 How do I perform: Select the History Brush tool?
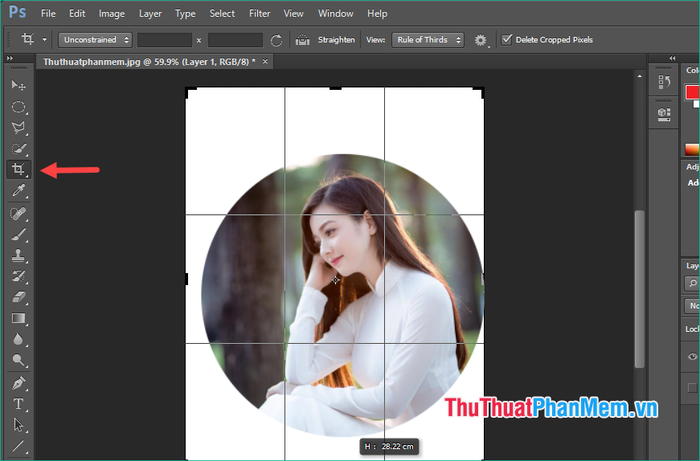coord(18,276)
